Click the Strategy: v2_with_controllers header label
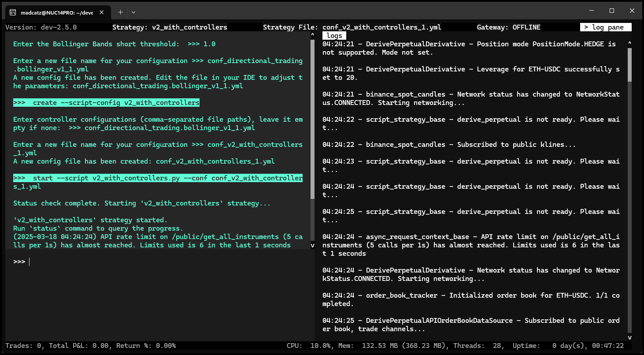The image size is (644, 355). [x=170, y=27]
